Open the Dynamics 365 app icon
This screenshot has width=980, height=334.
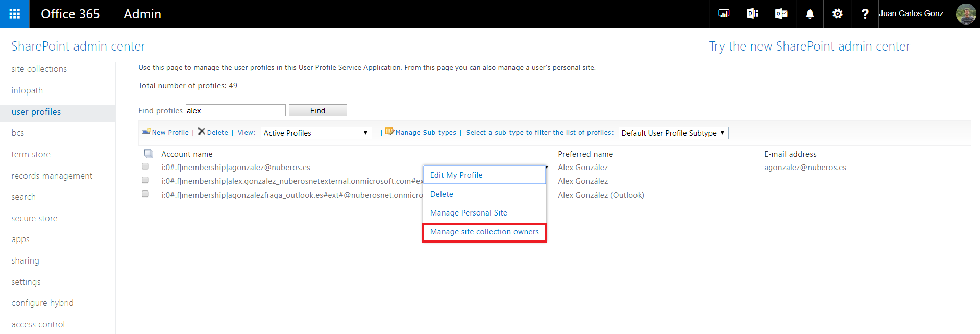[752, 14]
